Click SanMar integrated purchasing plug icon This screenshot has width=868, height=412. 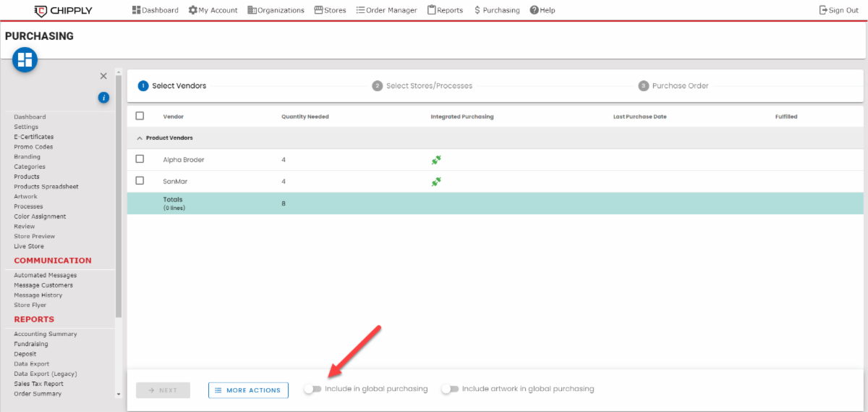point(436,182)
